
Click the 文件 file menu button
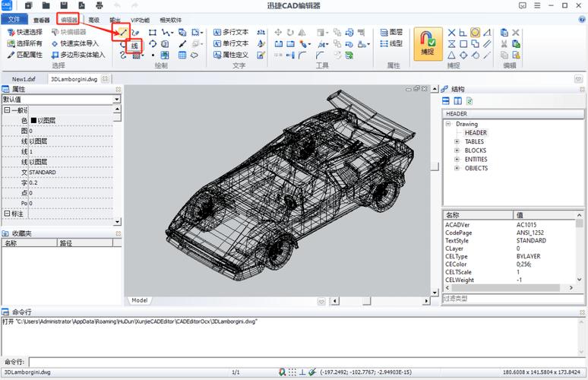14,19
